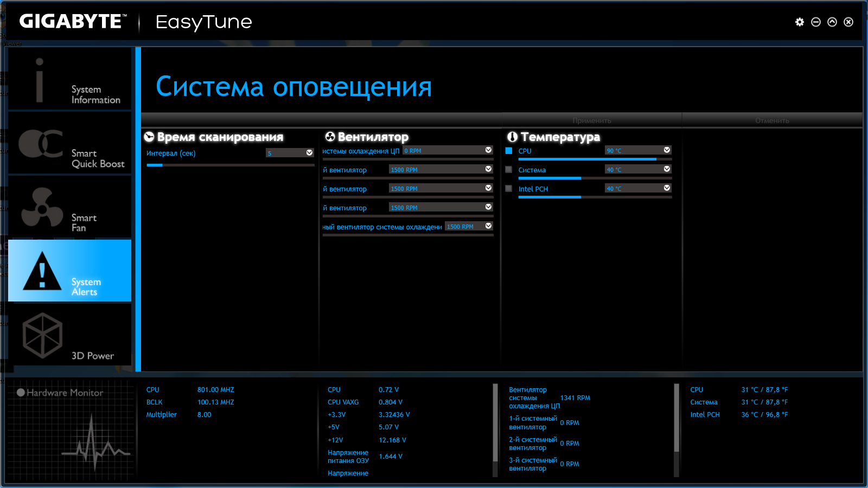
Task: Enable the Система temperature alert checkbox
Action: tap(509, 170)
